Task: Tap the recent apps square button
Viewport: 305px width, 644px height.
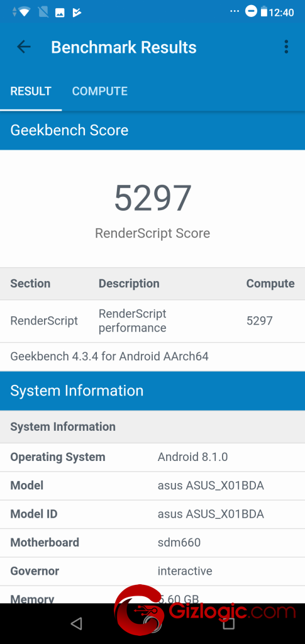Action: (x=229, y=623)
